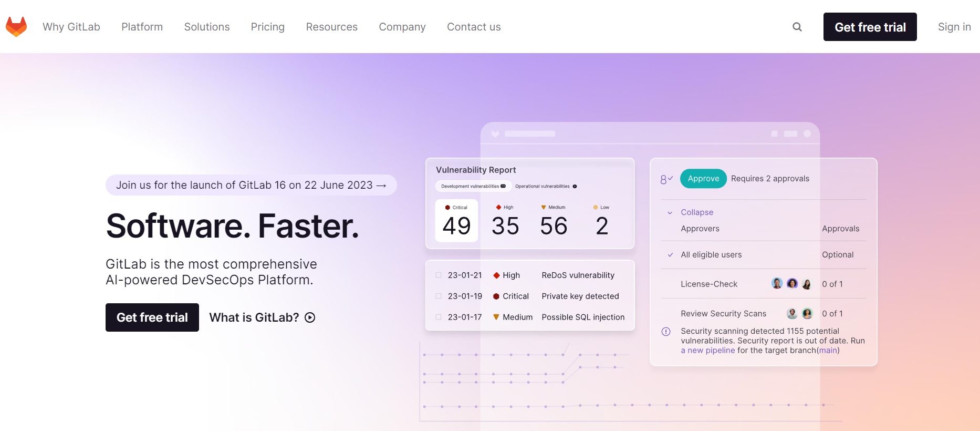This screenshot has width=980, height=431.
Task: Click the approvals icon left of Approve
Action: pos(666,179)
